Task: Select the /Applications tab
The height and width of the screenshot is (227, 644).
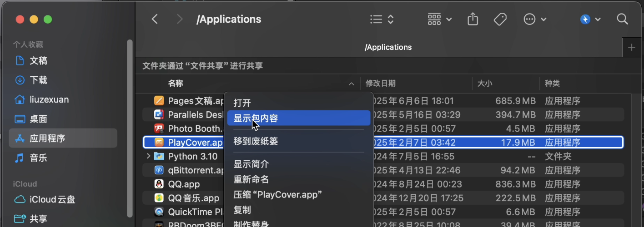Action: pyautogui.click(x=388, y=47)
